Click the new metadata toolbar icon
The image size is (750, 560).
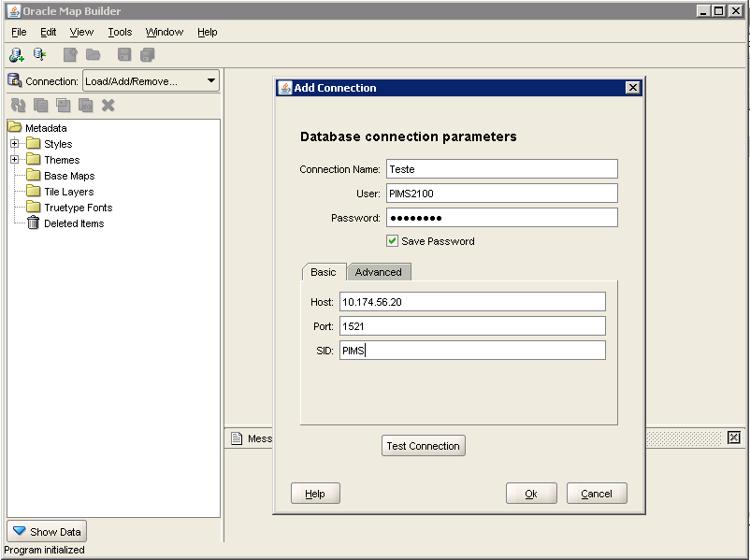pyautogui.click(x=70, y=54)
